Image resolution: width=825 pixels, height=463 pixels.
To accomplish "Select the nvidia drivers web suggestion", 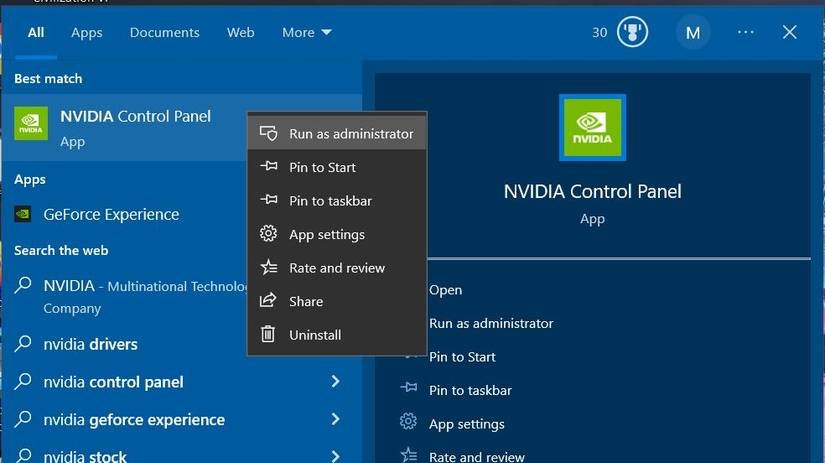I will 90,344.
